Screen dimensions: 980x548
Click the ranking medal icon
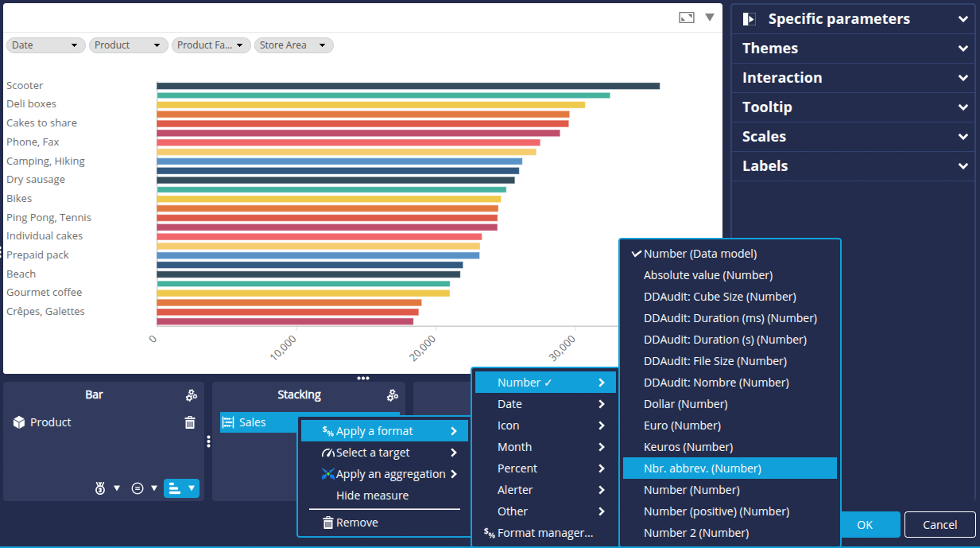tap(99, 488)
